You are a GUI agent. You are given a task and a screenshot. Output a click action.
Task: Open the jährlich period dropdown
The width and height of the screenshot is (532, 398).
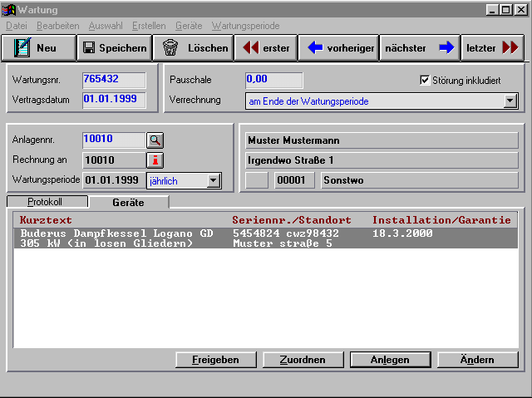click(213, 180)
